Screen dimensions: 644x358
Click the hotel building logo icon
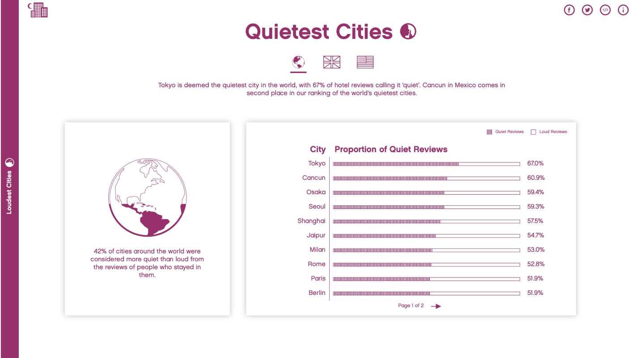coord(38,10)
